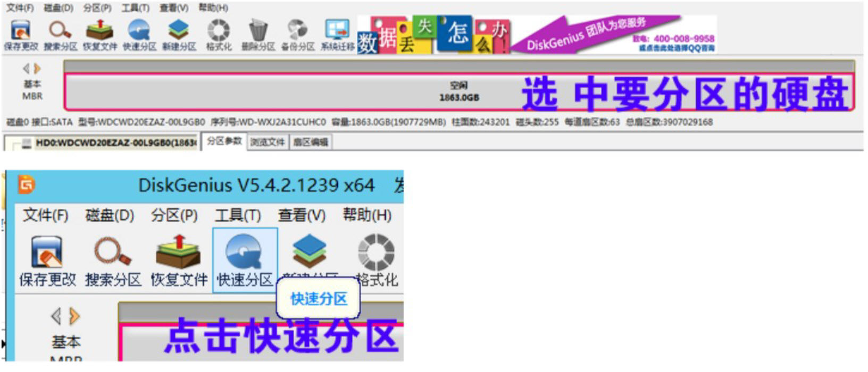
Task: Click the 删除分区 trash icon
Action: click(258, 30)
